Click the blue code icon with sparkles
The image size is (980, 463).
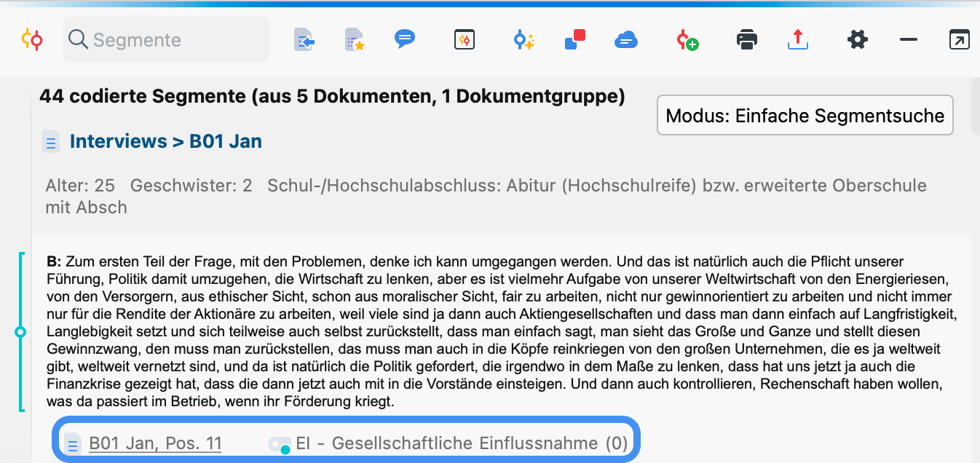tap(523, 39)
